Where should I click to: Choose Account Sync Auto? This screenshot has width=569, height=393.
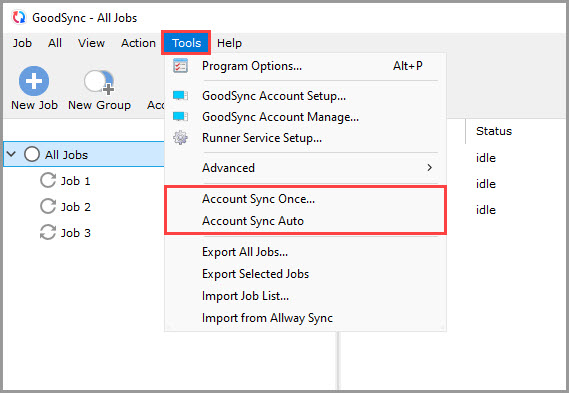coord(306,221)
